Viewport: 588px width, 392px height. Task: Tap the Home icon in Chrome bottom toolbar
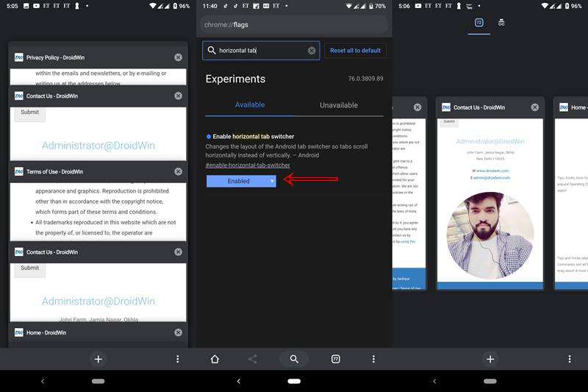pos(215,359)
